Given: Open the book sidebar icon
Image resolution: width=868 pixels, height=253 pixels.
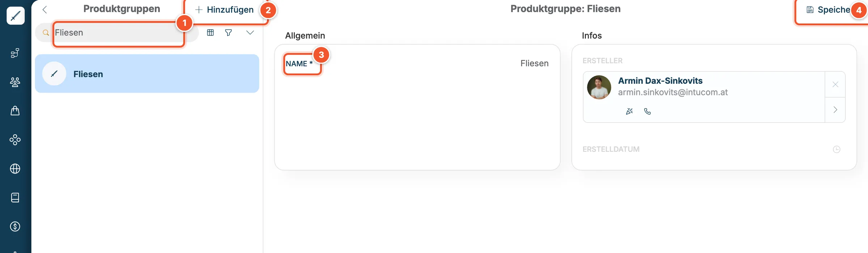Looking at the screenshot, I should click(15, 198).
